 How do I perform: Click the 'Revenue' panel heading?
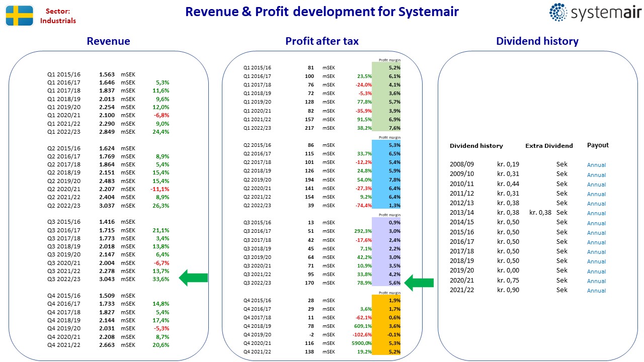pos(109,41)
